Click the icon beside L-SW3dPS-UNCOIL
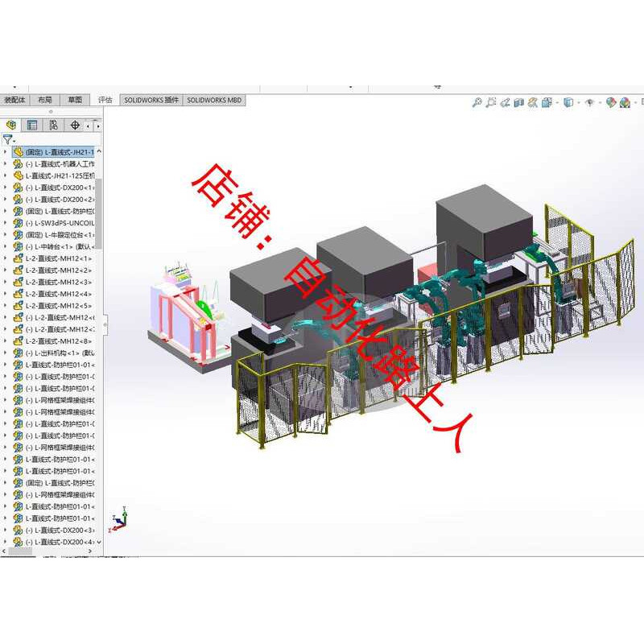The height and width of the screenshot is (644, 644). 18,223
